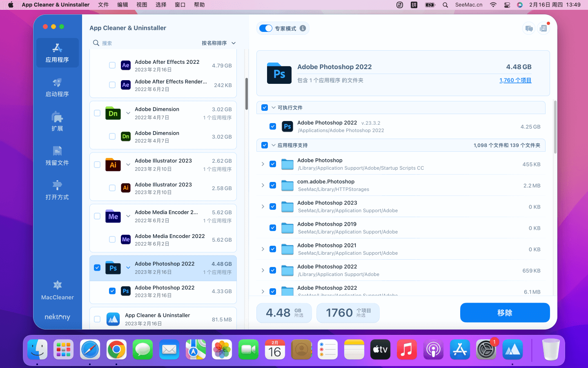Open Trash from the Dock

pyautogui.click(x=551, y=350)
